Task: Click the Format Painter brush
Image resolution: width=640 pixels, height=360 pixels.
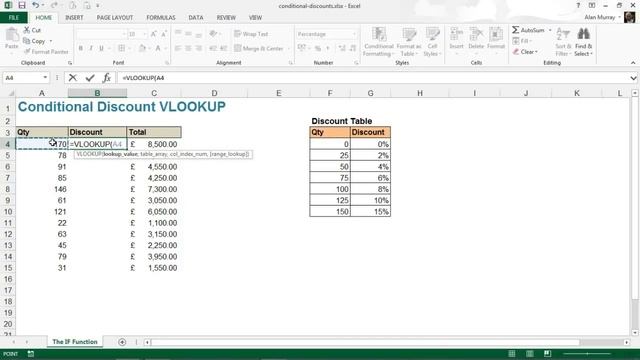Action: [x=27, y=52]
